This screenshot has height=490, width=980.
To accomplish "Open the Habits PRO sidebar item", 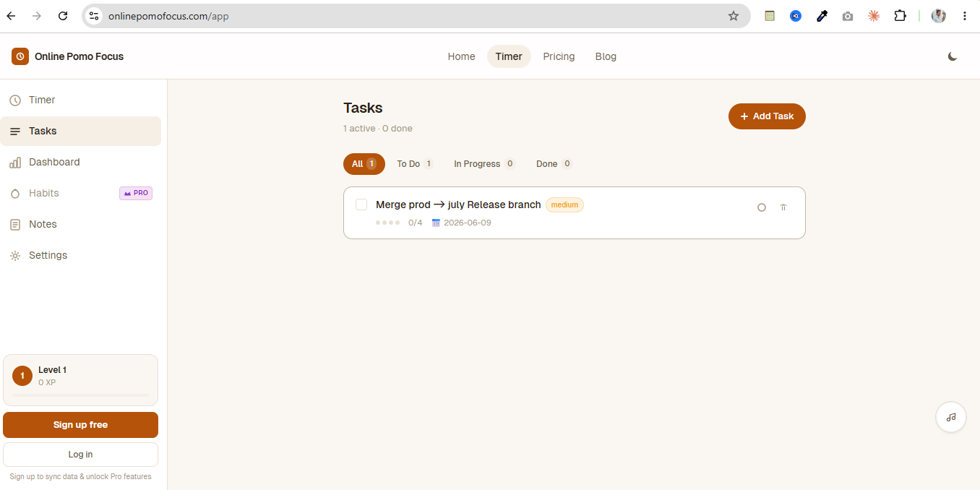I will (81, 193).
